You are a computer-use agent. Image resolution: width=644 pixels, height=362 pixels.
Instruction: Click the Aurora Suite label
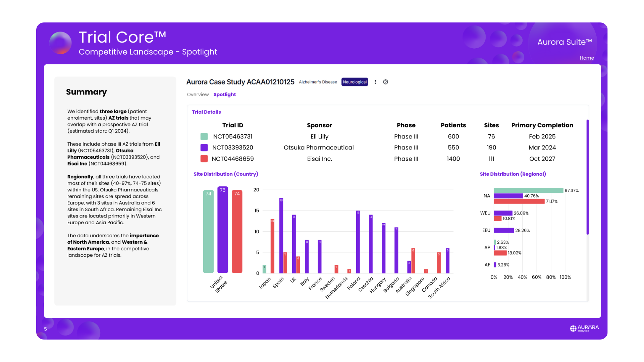pos(565,42)
